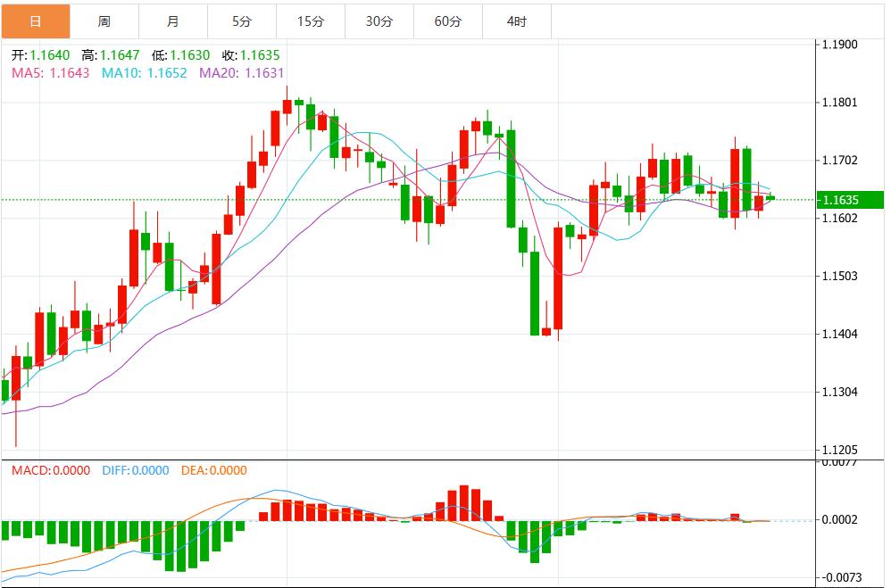Select the 15分 timeframe
This screenshot has height=588, width=891.
310,18
